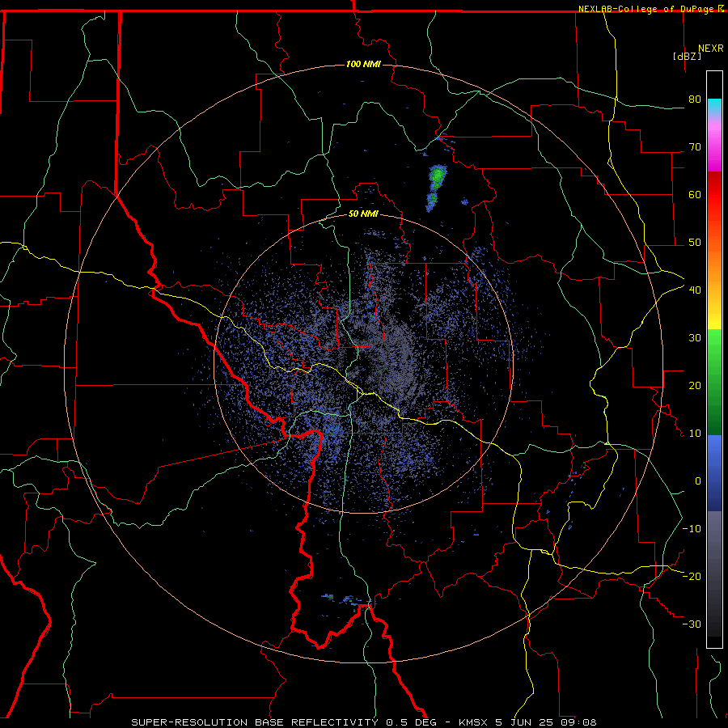This screenshot has height=728, width=728.
Task: Click the -20 dBZ scale value
Action: (692, 577)
